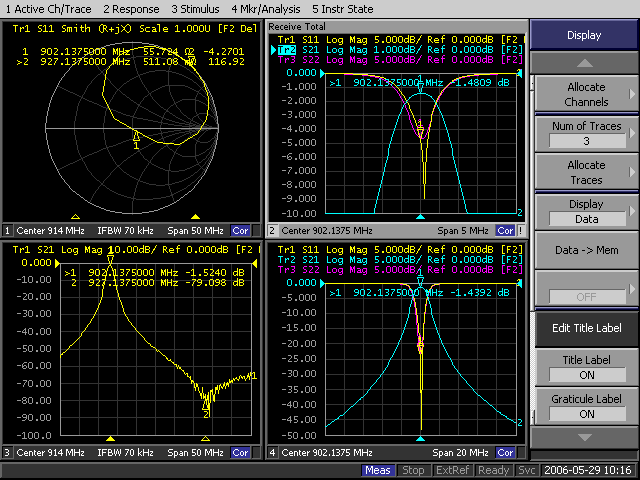Select channel 1 number box
Viewport: 640px width, 480px height.
coord(7,231)
